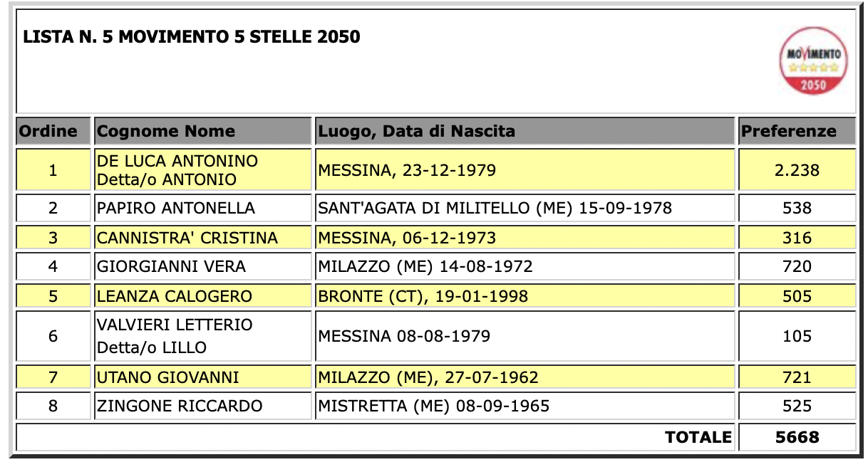Click the VALVIERI LETTERIO name cell
This screenshot has height=467, width=868.
[203, 336]
